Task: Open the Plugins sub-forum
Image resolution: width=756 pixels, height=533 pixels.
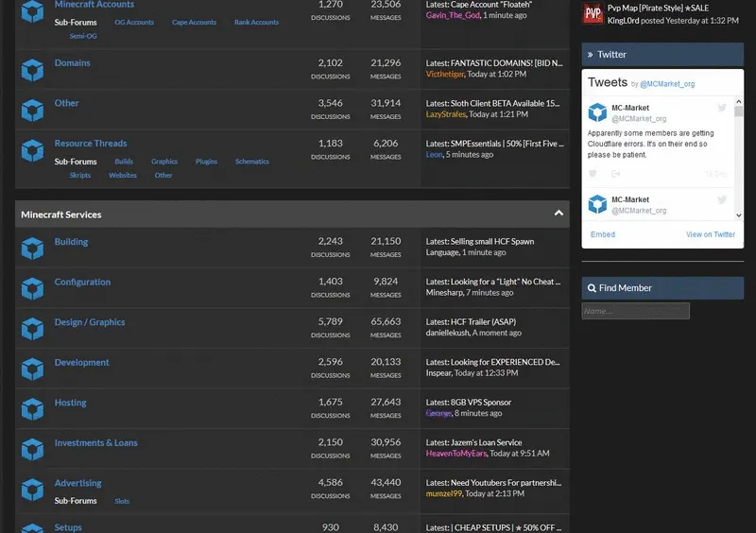Action: 206,162
